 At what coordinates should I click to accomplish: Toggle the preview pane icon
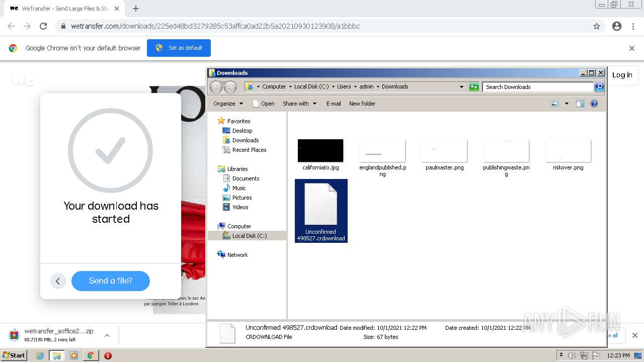coord(580,104)
